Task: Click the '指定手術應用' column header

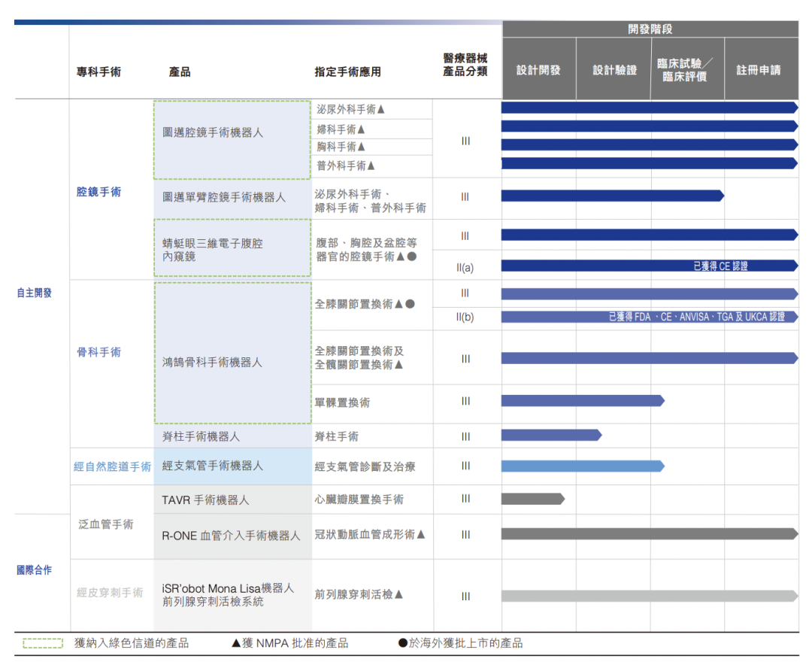Action: click(x=347, y=71)
